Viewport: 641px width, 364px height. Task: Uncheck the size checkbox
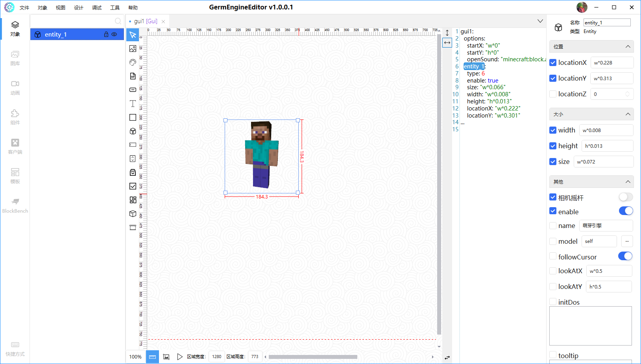(x=553, y=162)
